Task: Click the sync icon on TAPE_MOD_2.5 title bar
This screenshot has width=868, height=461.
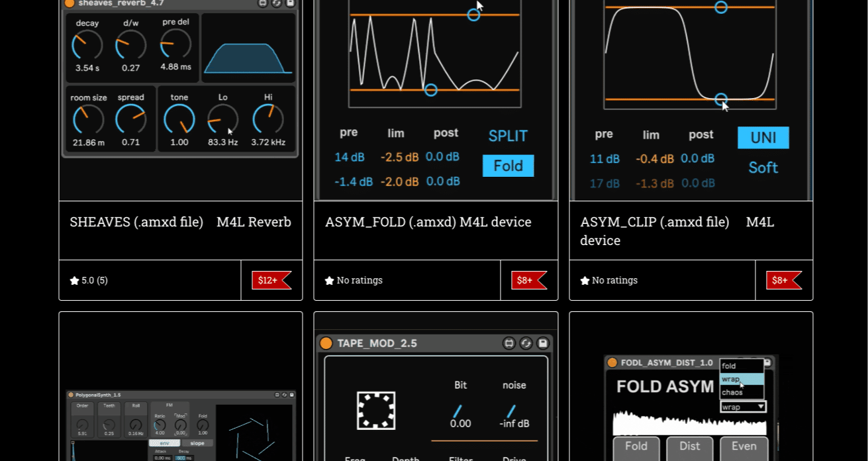Action: (525, 343)
